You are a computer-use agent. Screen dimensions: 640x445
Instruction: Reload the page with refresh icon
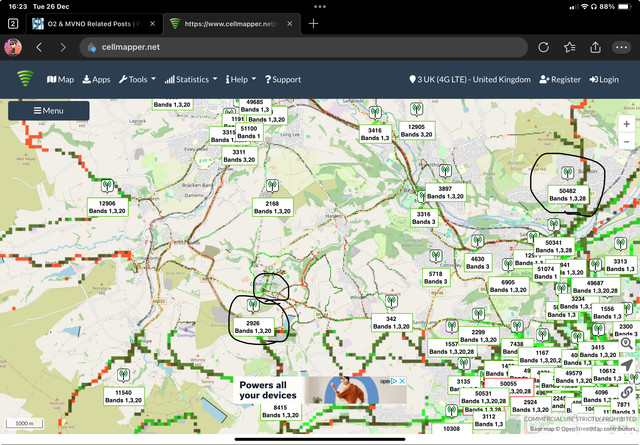click(x=543, y=47)
